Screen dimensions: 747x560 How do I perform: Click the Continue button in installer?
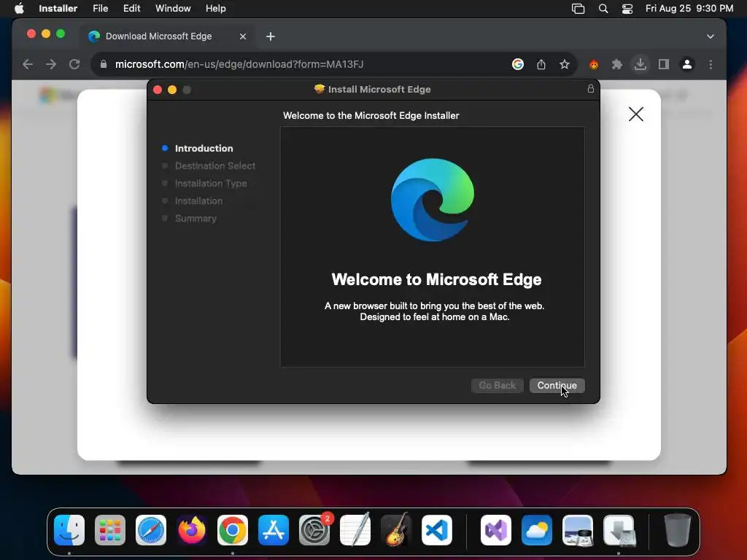pos(557,385)
